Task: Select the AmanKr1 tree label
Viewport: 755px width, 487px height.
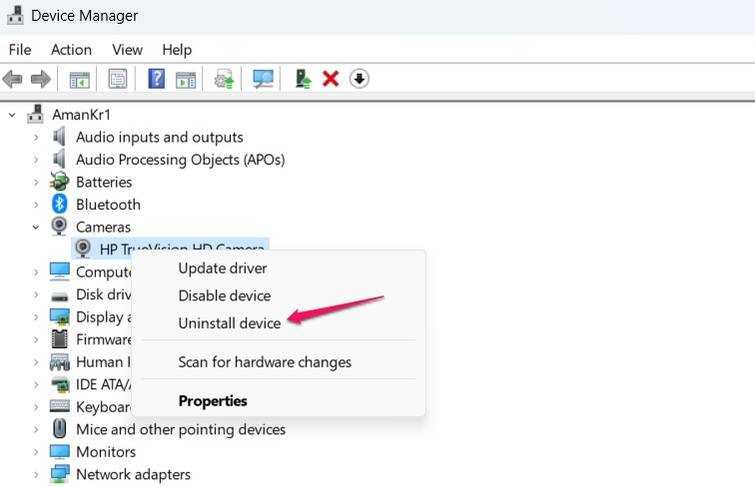Action: pos(81,115)
